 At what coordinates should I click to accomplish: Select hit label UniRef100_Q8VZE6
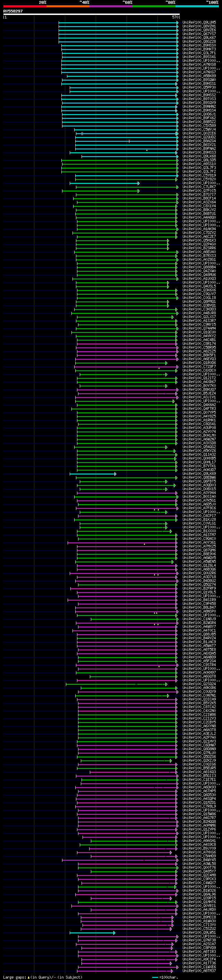(x=199, y=30)
